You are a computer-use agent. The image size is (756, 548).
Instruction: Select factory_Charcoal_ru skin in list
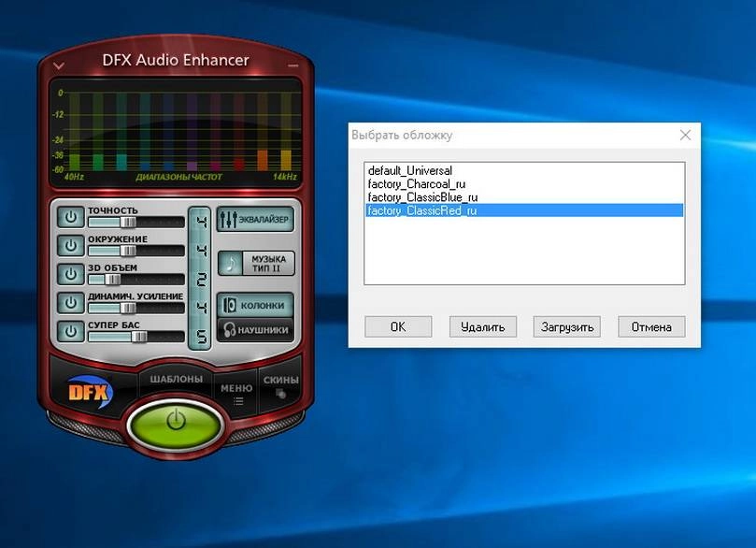click(x=524, y=184)
